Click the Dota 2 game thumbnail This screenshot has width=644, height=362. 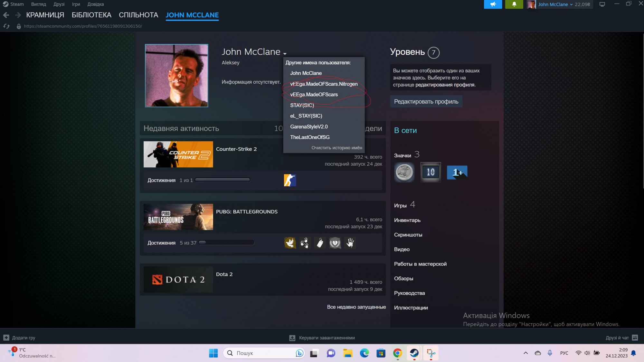click(178, 279)
